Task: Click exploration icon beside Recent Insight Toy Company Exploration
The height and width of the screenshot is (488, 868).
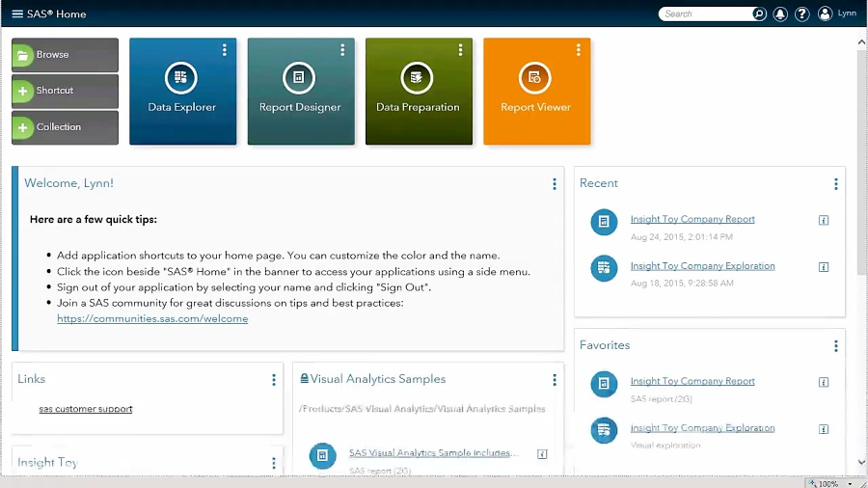Action: coord(604,268)
